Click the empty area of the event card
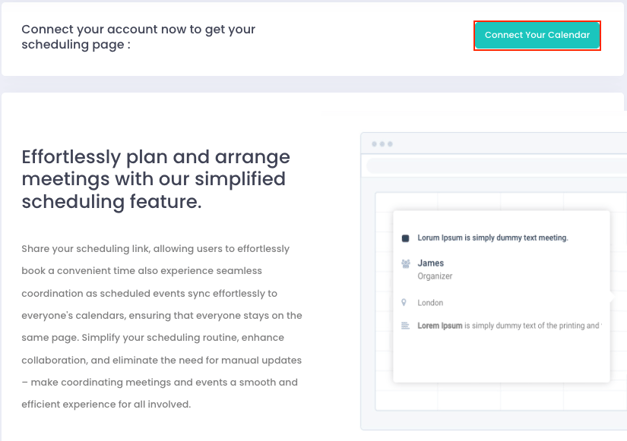Viewport: 627px width, 441px height. 501,356
